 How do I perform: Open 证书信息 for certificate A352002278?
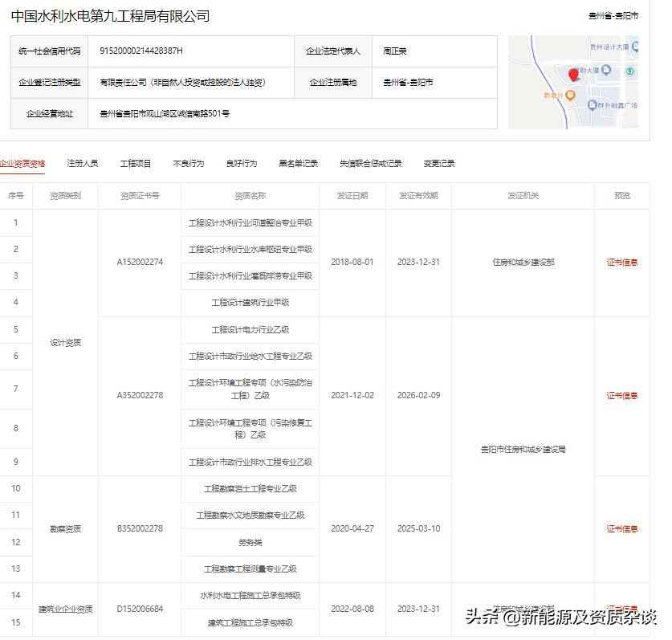tap(624, 394)
